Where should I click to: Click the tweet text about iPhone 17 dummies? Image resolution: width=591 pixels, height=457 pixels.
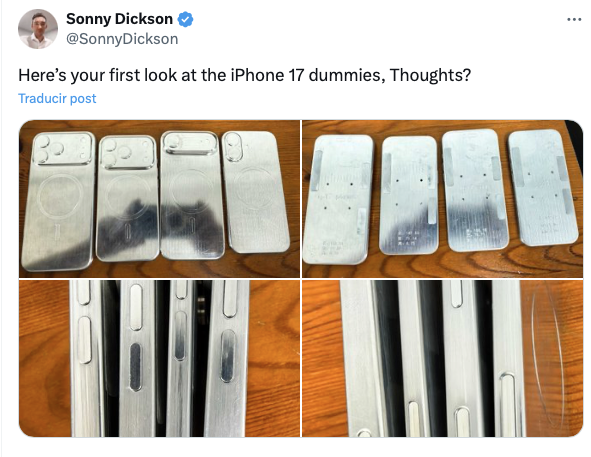[x=245, y=75]
